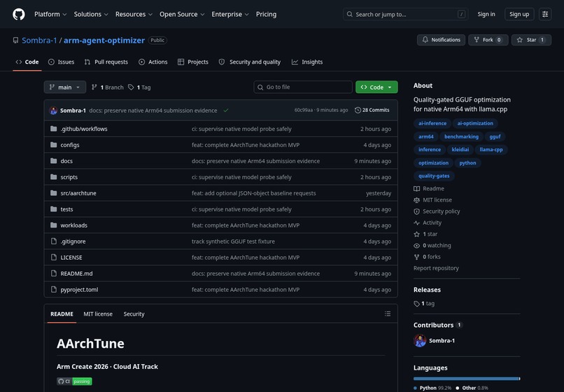Open the top-right appearance settings icon

(545, 15)
